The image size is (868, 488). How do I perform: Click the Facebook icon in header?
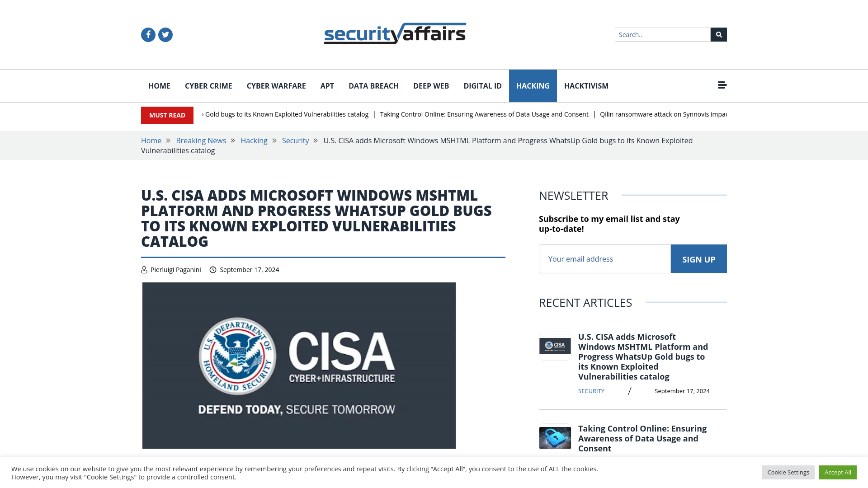pos(148,34)
